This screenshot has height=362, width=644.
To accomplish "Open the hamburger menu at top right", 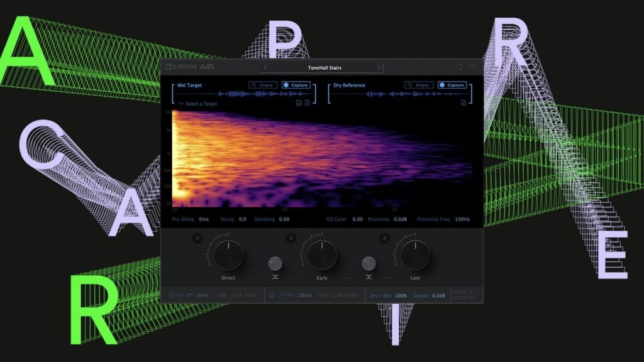I will point(474,65).
